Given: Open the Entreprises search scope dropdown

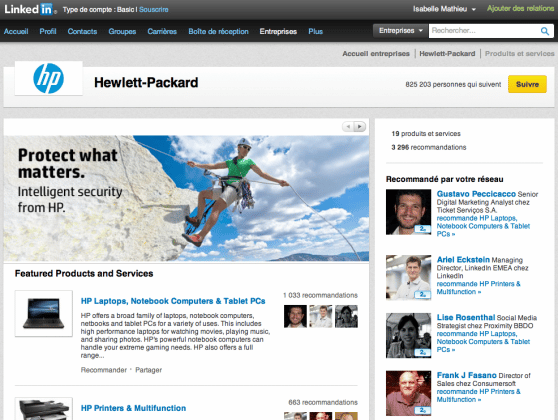Looking at the screenshot, I should pyautogui.click(x=400, y=31).
